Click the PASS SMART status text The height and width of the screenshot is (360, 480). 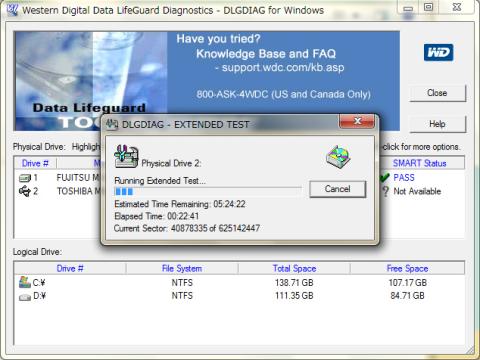[x=404, y=178]
